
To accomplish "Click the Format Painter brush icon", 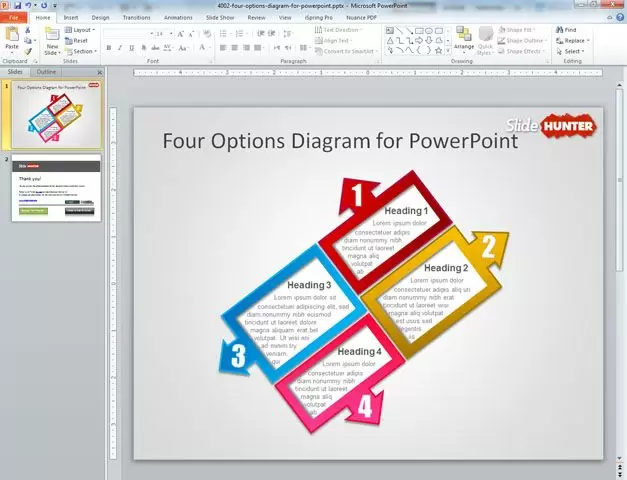I will pyautogui.click(x=30, y=51).
